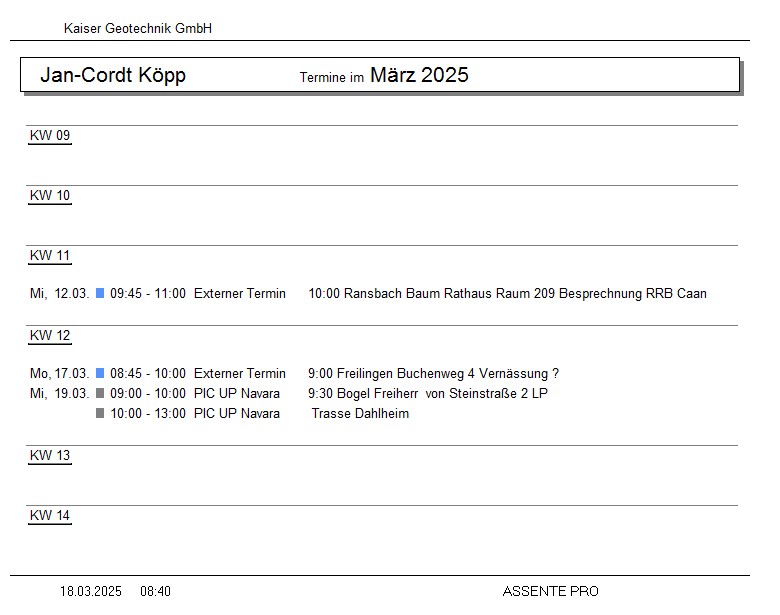The image size is (780, 615).
Task: Select the gray marker for 09:00 - 10:00
Action: (100, 394)
